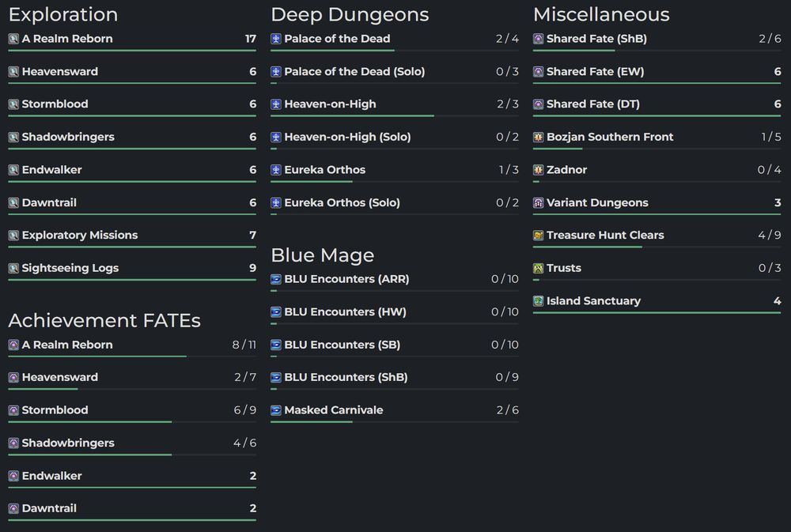Screen dimensions: 791x532
Task: Click the Eureka Orthos (Solo) icon
Action: [276, 202]
